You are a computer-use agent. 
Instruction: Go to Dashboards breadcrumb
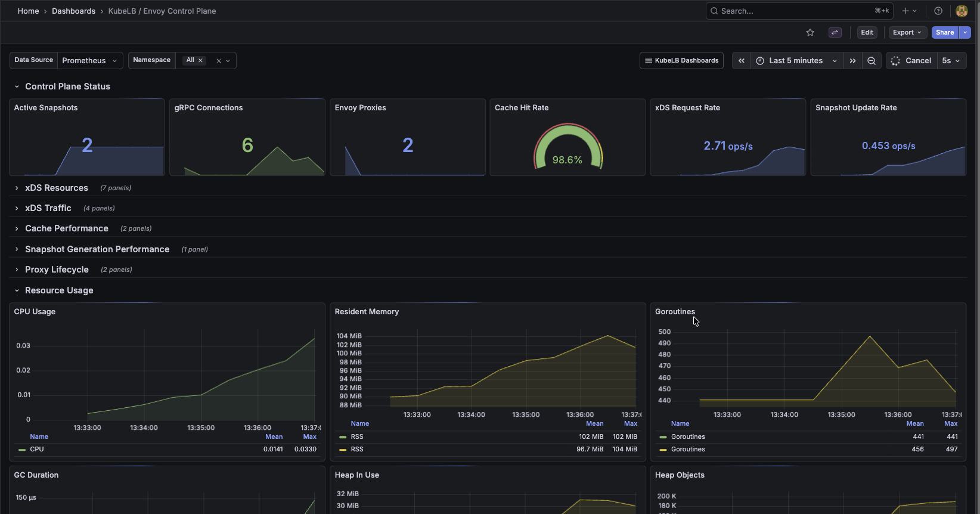pyautogui.click(x=73, y=11)
